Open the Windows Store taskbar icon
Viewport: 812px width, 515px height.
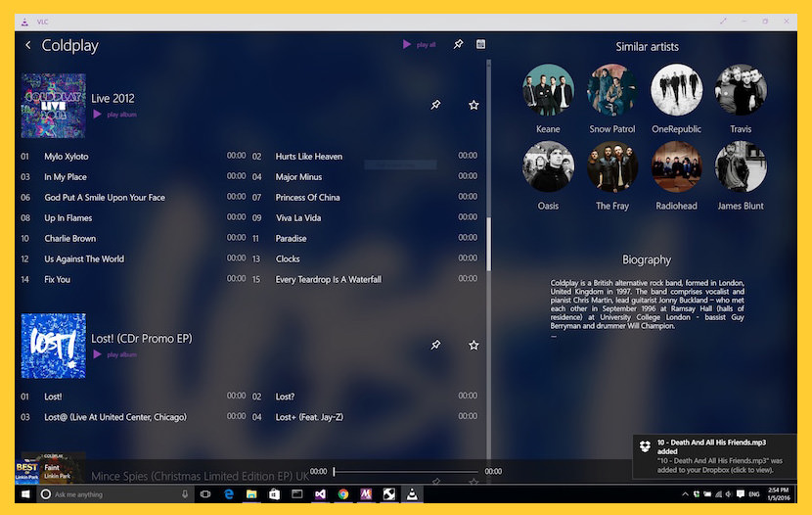[274, 494]
